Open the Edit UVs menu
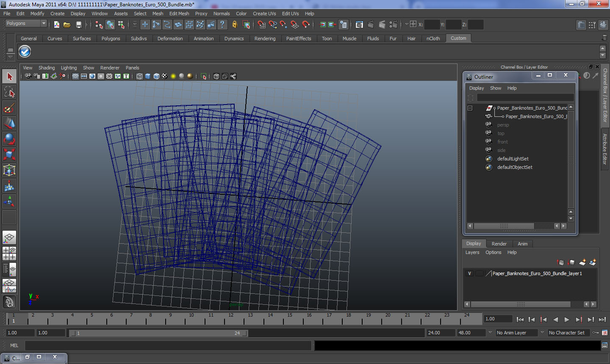This screenshot has height=364, width=610. point(290,14)
